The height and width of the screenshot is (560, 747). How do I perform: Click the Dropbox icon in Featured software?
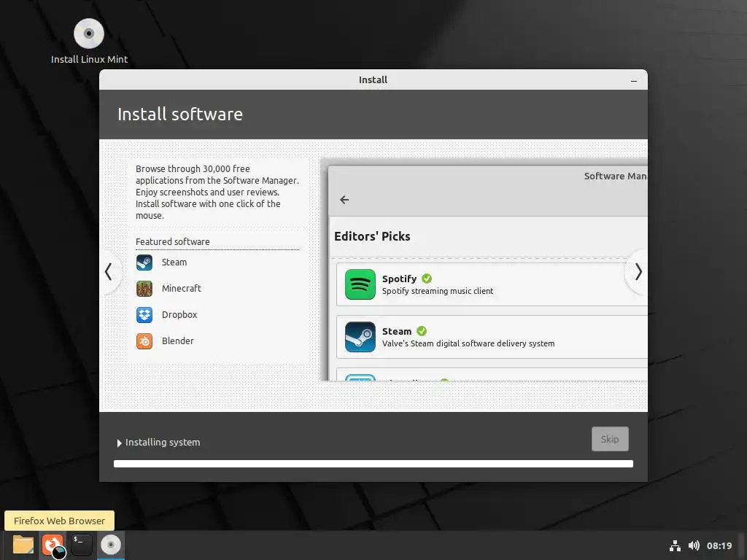coord(144,315)
